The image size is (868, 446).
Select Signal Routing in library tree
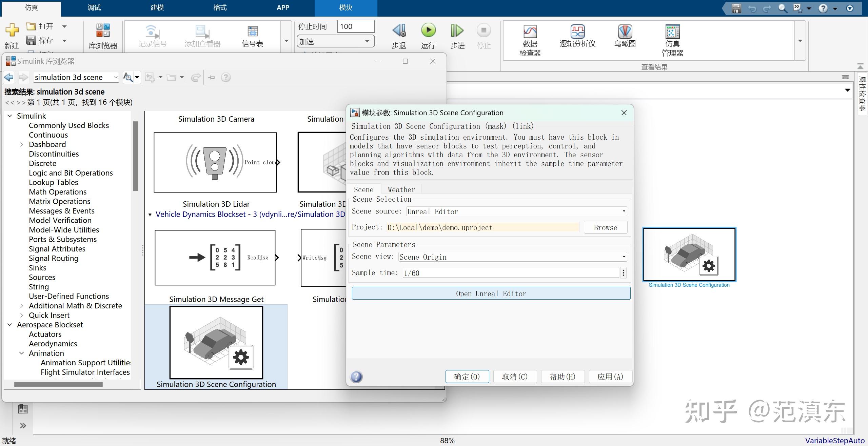(54, 258)
